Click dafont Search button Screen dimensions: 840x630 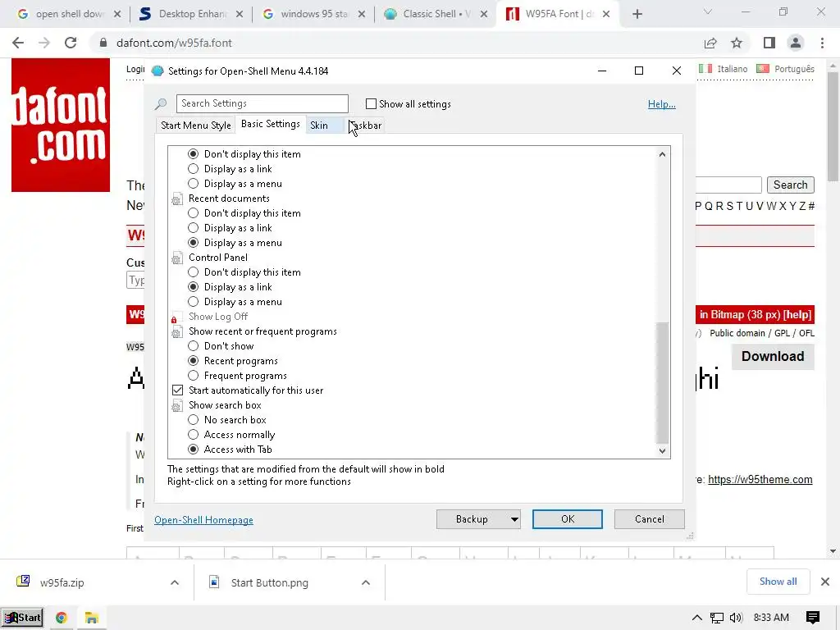(790, 185)
